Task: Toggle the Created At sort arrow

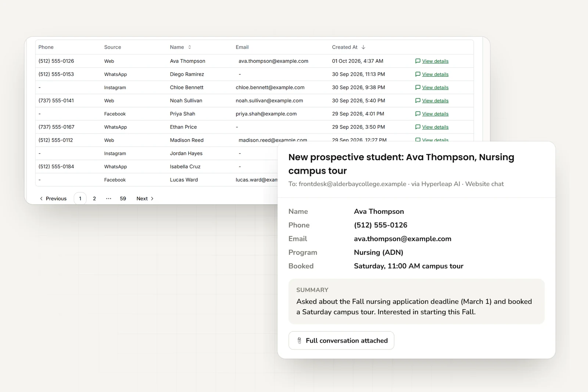Action: point(363,47)
